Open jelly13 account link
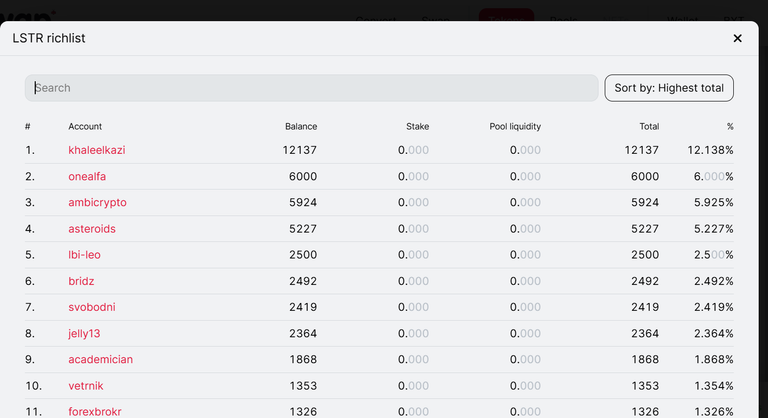 tap(84, 334)
